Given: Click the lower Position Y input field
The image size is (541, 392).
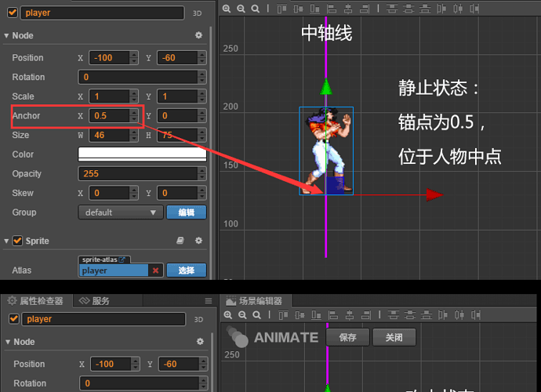Looking at the screenshot, I should [179, 364].
